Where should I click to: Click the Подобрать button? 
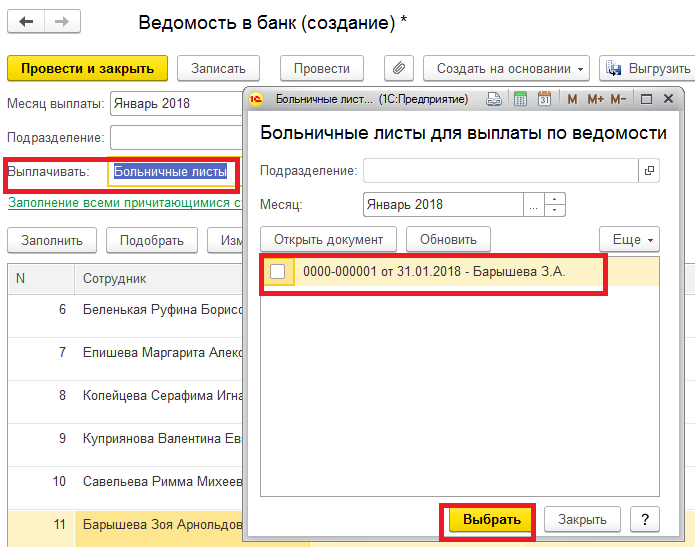(x=152, y=240)
